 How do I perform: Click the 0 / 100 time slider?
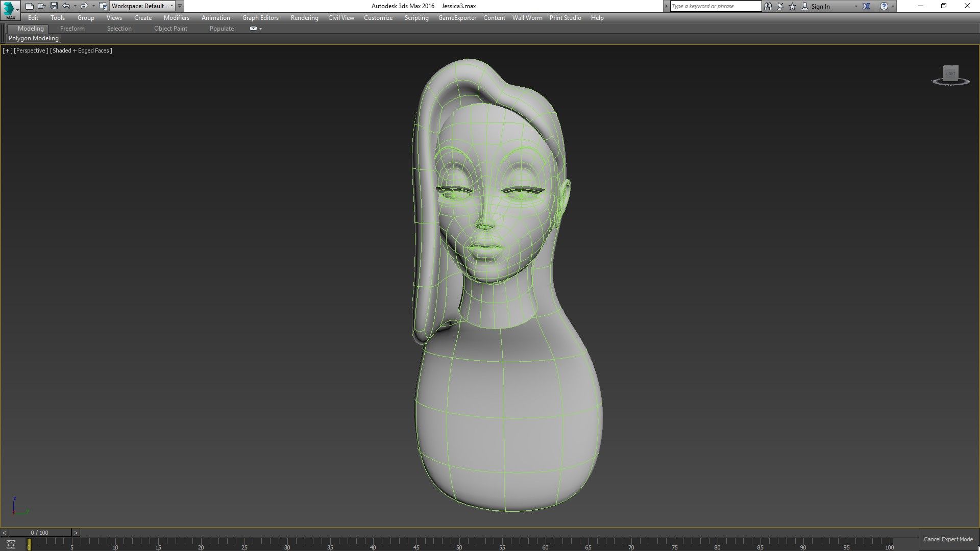click(x=40, y=533)
